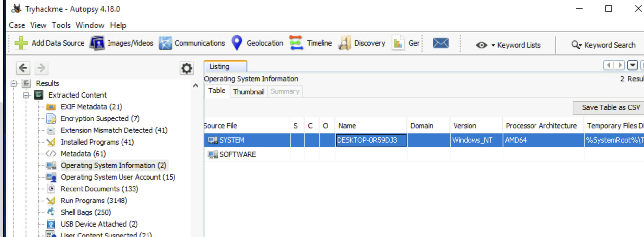Image resolution: width=644 pixels, height=237 pixels.
Task: Switch to the Table view tab
Action: [x=217, y=91]
